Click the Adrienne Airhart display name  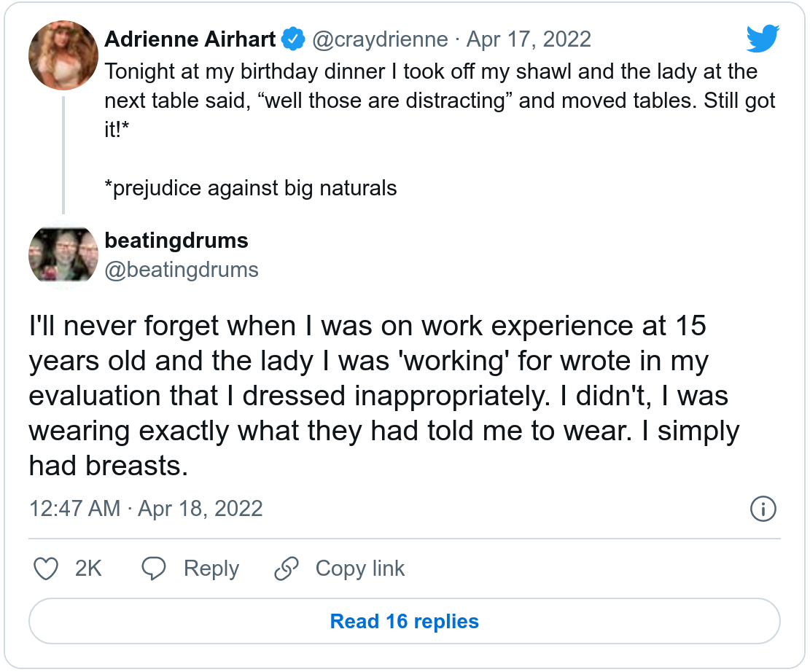[190, 39]
